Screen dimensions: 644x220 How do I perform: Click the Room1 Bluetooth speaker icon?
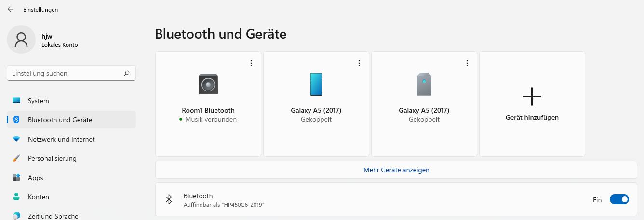(208, 84)
